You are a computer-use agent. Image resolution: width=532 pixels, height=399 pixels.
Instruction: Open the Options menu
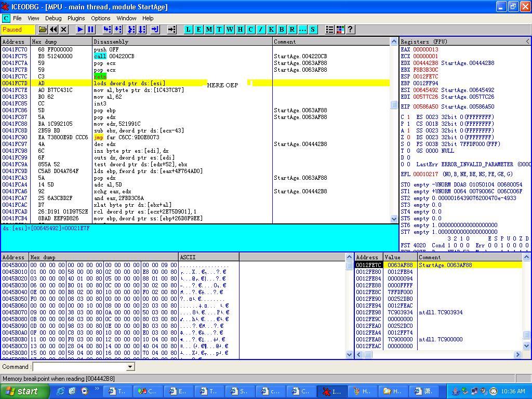point(100,18)
